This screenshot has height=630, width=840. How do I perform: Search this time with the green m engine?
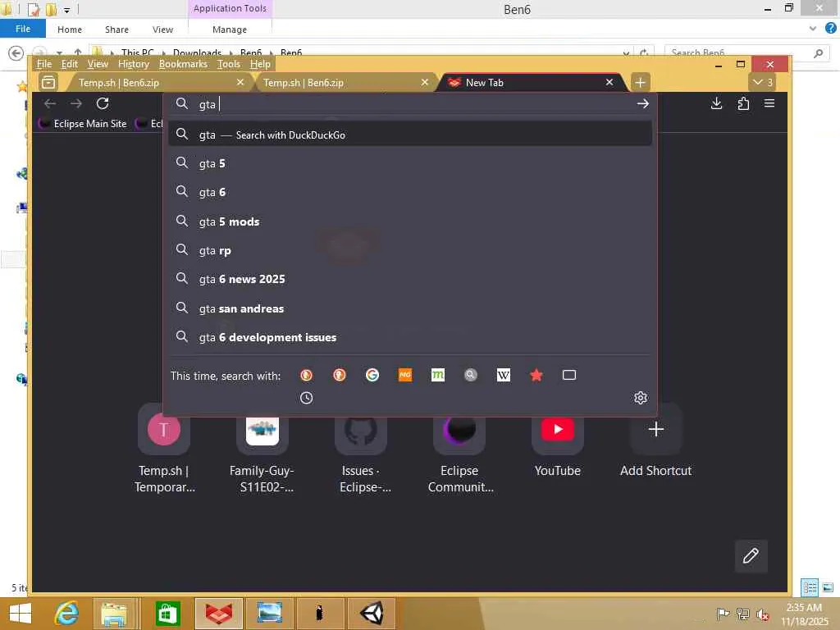click(x=438, y=375)
